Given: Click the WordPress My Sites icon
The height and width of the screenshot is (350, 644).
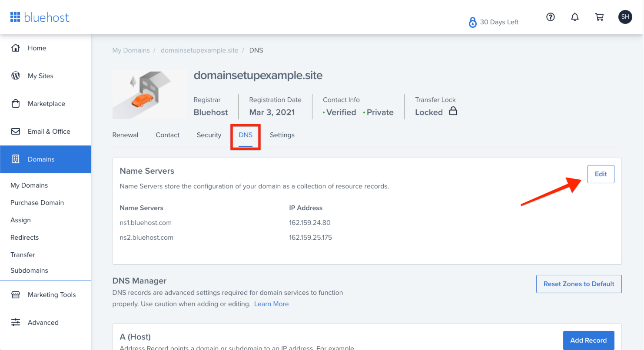Looking at the screenshot, I should (x=16, y=76).
